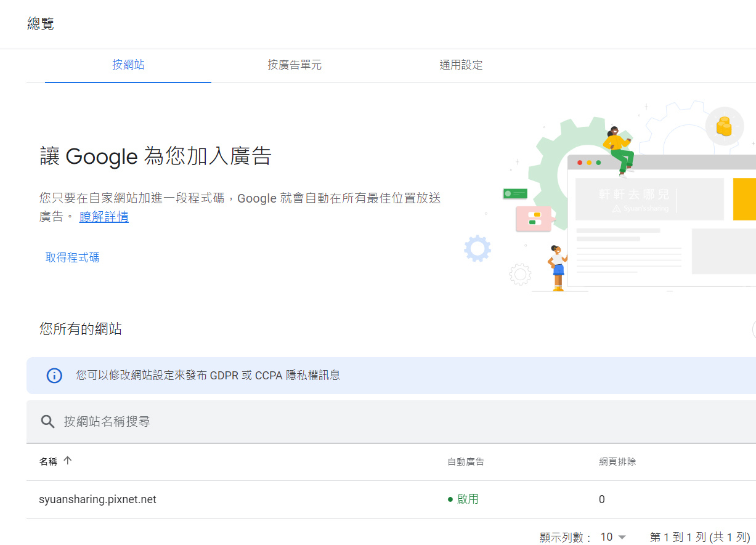Image resolution: width=756 pixels, height=545 pixels.
Task: Click the 總覽 page title
Action: click(41, 24)
